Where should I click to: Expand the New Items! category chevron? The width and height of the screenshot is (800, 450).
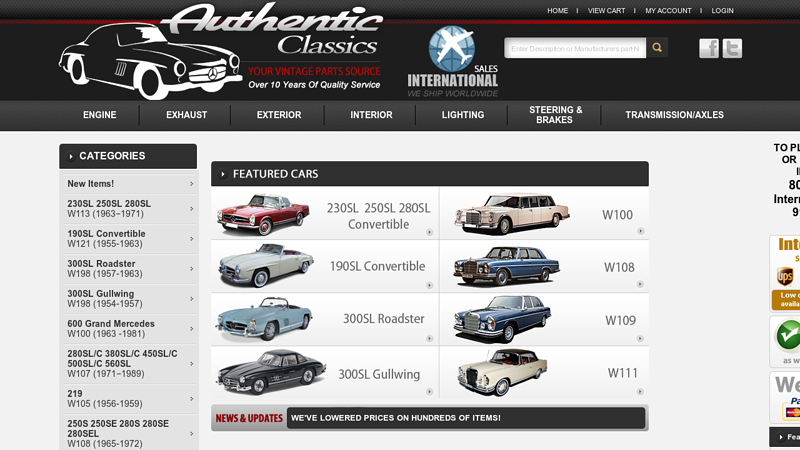tap(192, 184)
